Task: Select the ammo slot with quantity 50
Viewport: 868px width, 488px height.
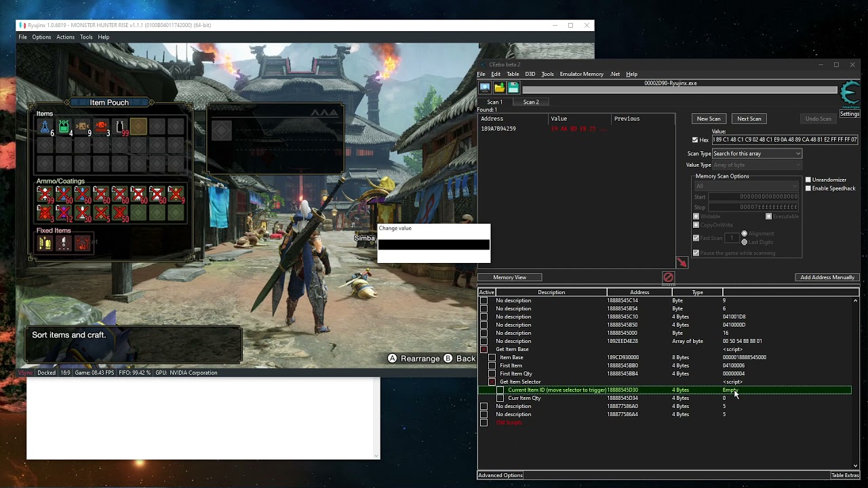Action: click(x=120, y=213)
